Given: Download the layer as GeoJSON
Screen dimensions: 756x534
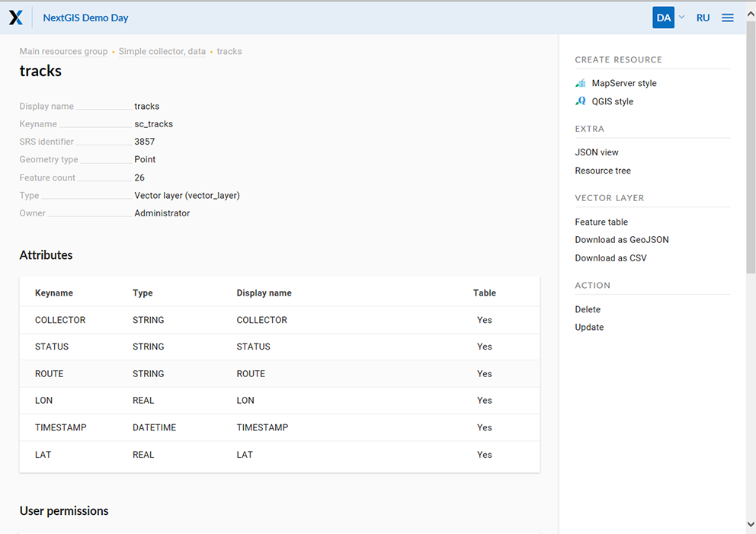Looking at the screenshot, I should [x=622, y=239].
